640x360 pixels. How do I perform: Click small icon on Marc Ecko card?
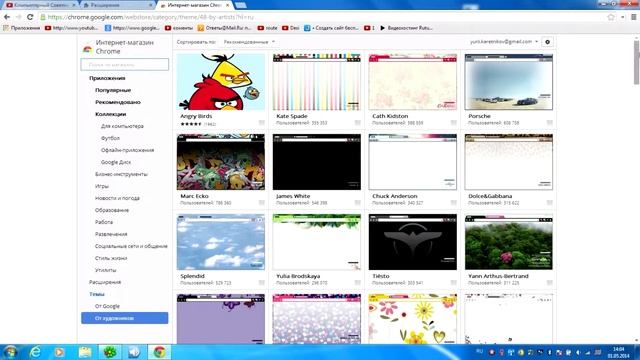click(262, 203)
